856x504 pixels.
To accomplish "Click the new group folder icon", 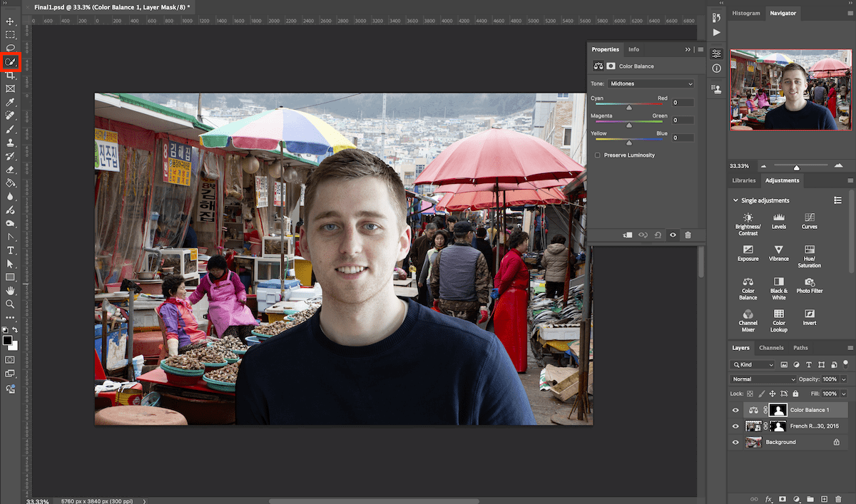I will point(810,498).
